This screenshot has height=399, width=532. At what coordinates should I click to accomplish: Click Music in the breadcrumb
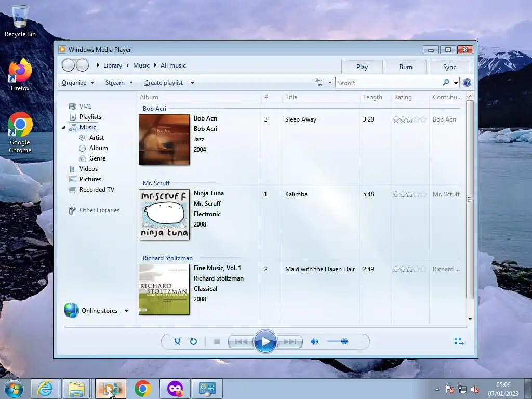point(141,65)
